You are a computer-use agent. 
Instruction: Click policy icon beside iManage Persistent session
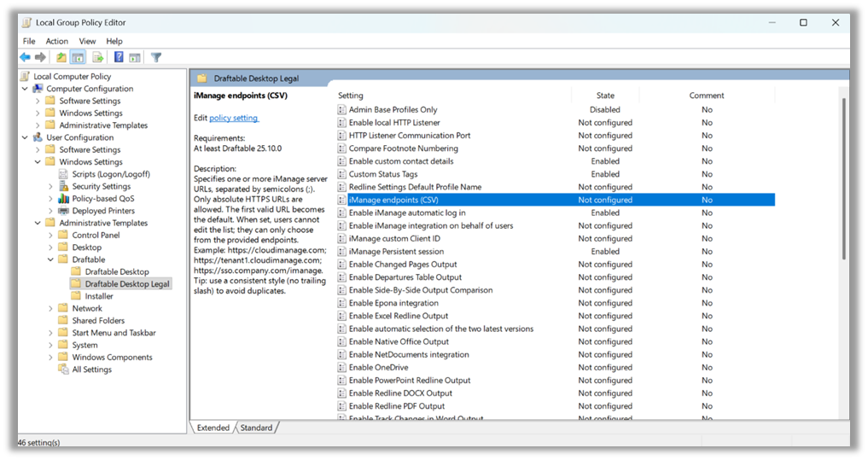coord(342,251)
